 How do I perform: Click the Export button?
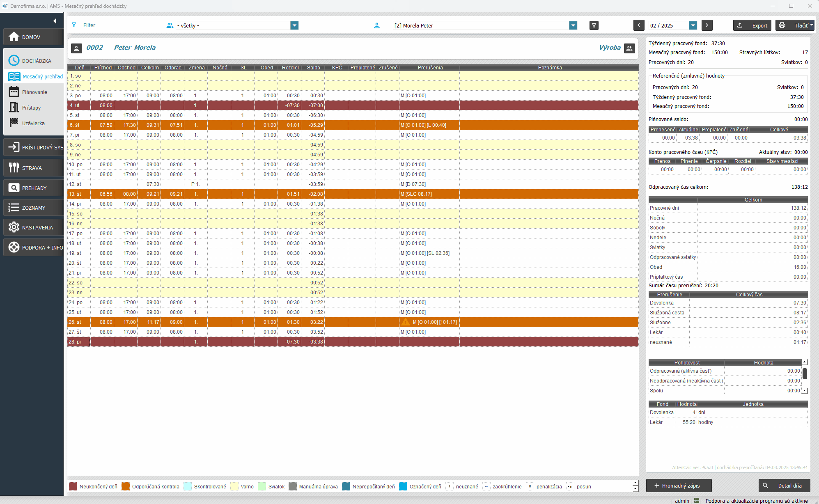(x=752, y=25)
